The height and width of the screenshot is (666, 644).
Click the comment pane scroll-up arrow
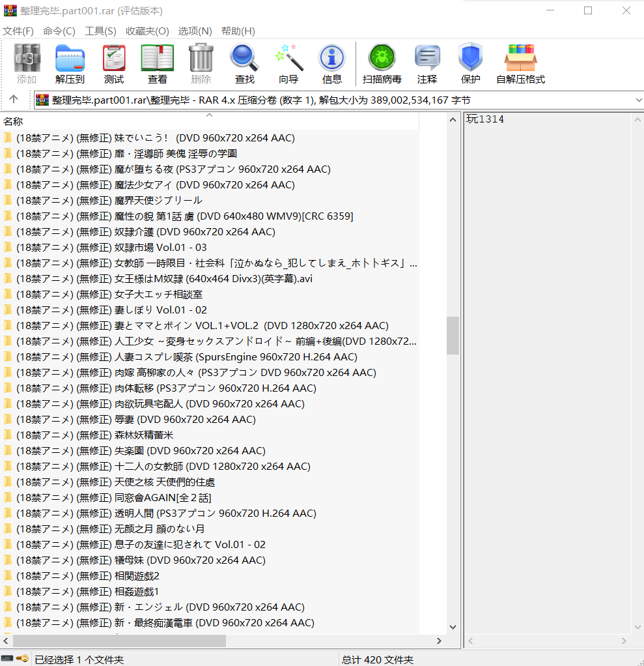click(x=637, y=120)
